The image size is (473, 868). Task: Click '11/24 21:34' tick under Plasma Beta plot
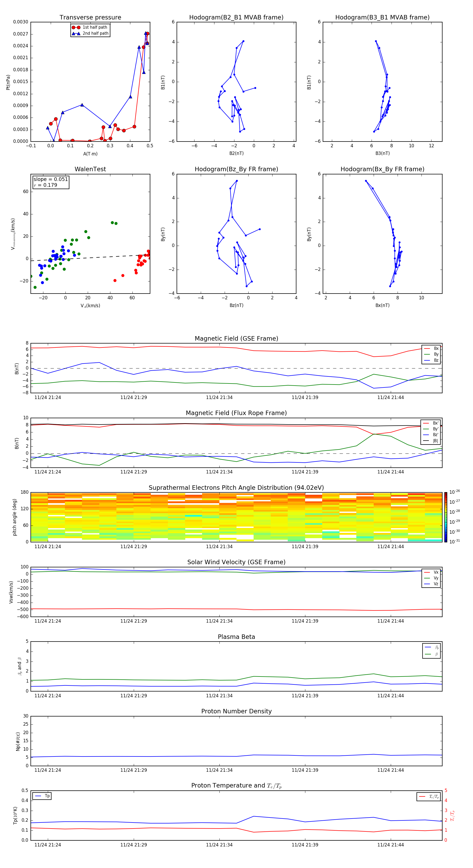219,695
